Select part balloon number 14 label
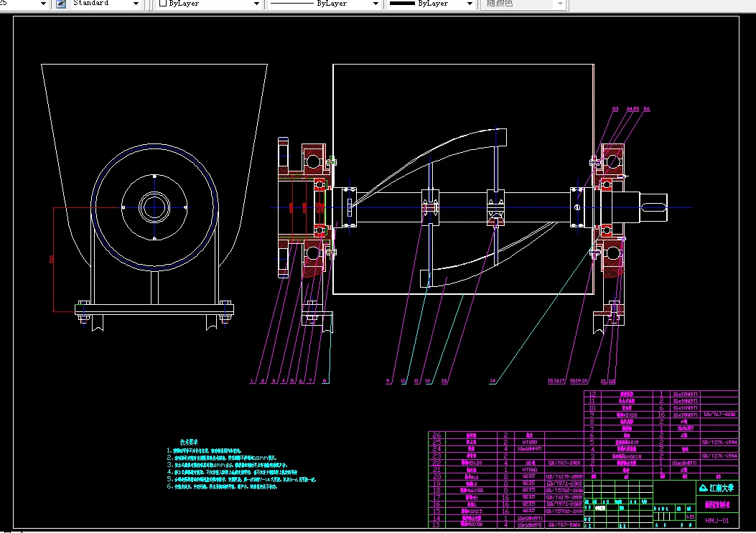The height and width of the screenshot is (533, 756). (493, 381)
